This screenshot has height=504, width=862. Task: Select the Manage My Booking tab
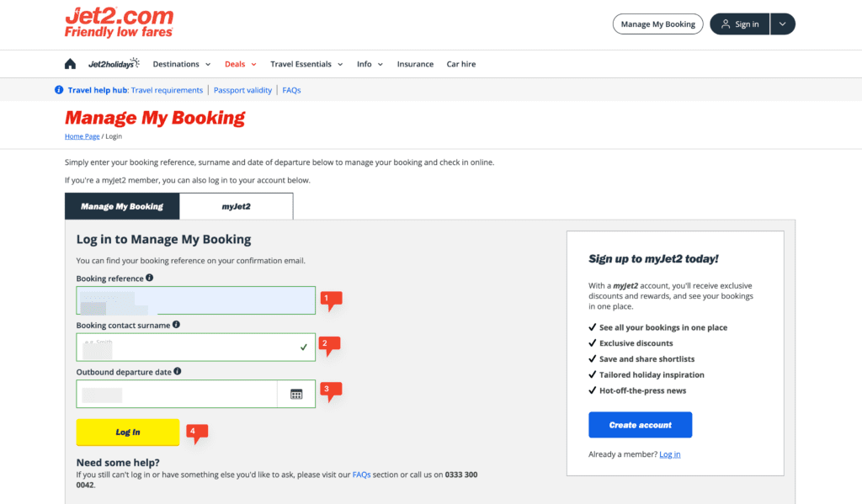pos(122,206)
